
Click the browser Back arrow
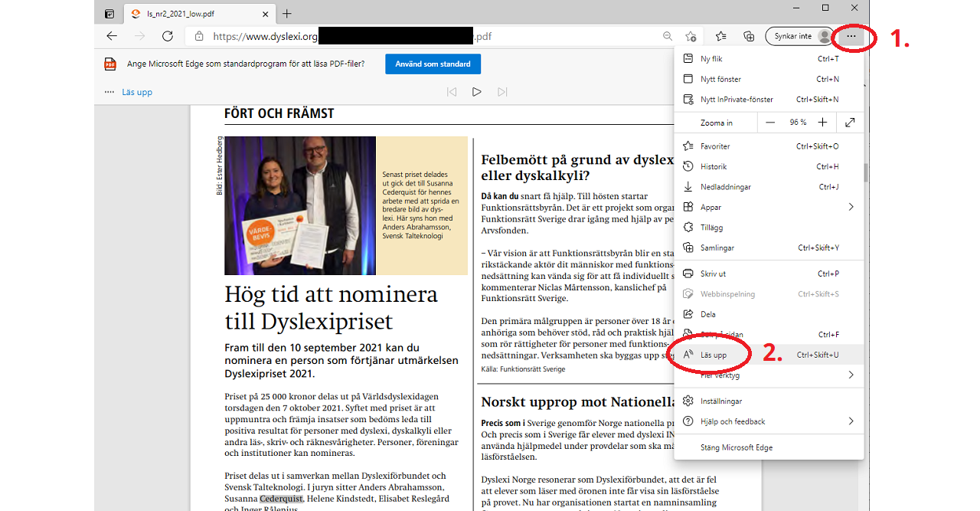(112, 36)
